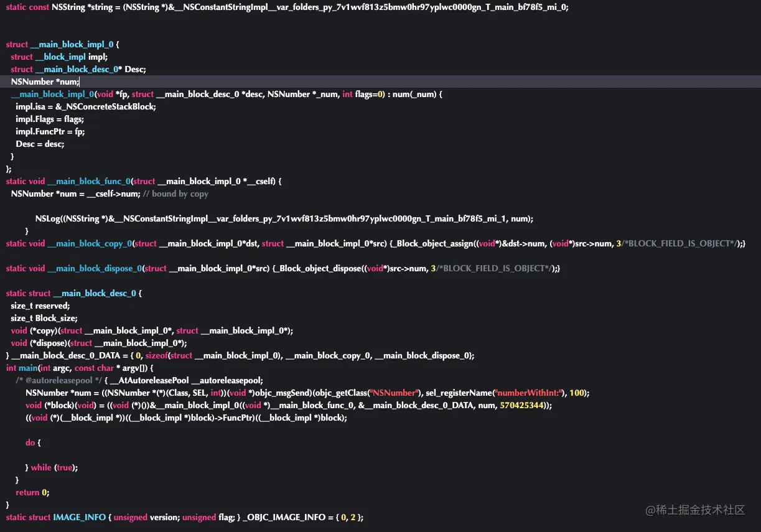Click the 'void (*dispose)' member line
This screenshot has height=532, width=761.
[99, 343]
